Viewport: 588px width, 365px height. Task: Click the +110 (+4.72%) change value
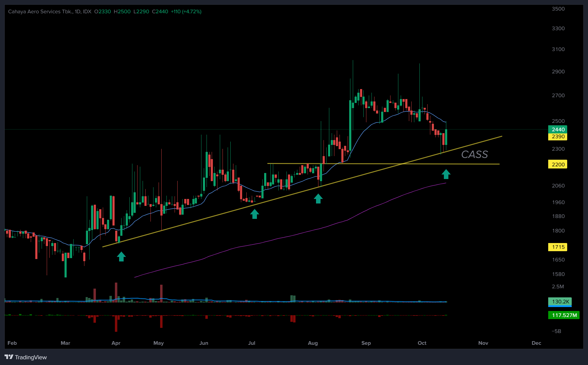pyautogui.click(x=186, y=11)
